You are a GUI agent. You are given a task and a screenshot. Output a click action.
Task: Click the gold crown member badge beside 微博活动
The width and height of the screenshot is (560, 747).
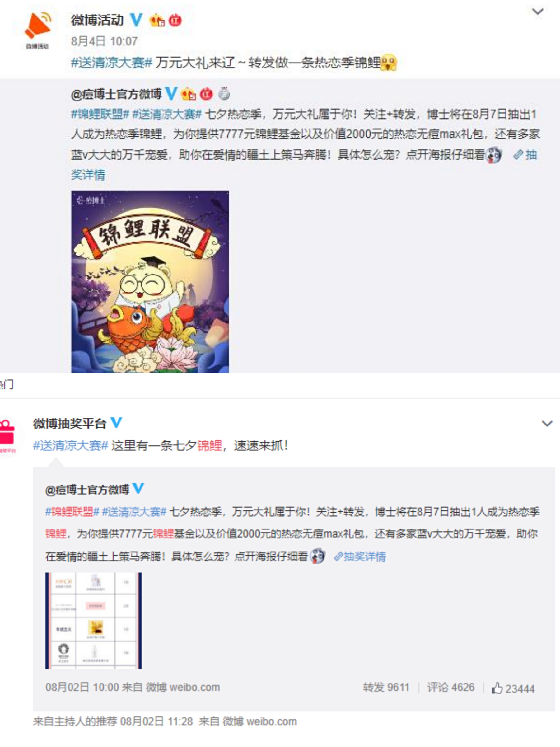(x=157, y=20)
